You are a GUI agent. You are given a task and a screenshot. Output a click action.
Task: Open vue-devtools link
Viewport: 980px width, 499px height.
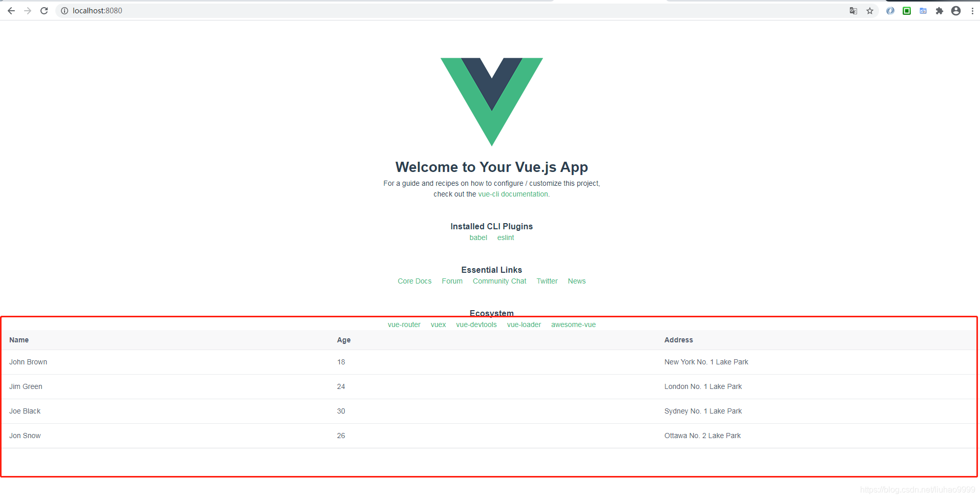click(476, 325)
